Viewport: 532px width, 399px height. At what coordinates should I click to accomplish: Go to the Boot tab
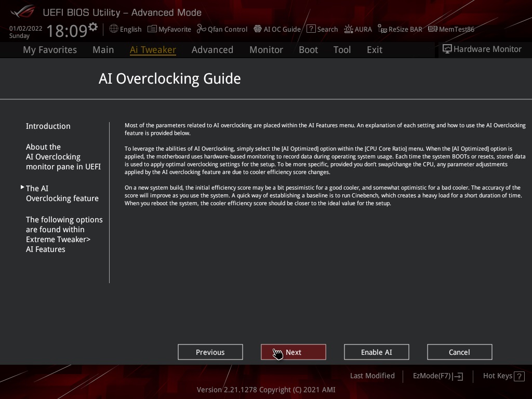(308, 50)
